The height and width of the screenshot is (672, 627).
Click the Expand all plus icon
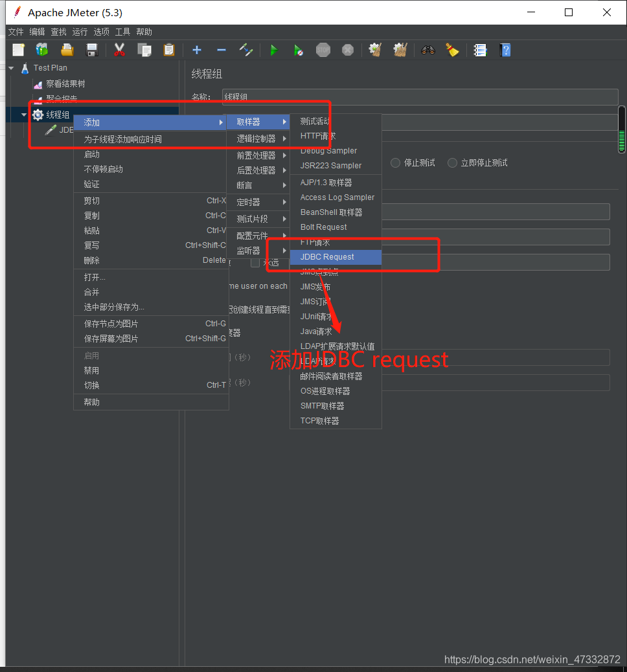(197, 50)
